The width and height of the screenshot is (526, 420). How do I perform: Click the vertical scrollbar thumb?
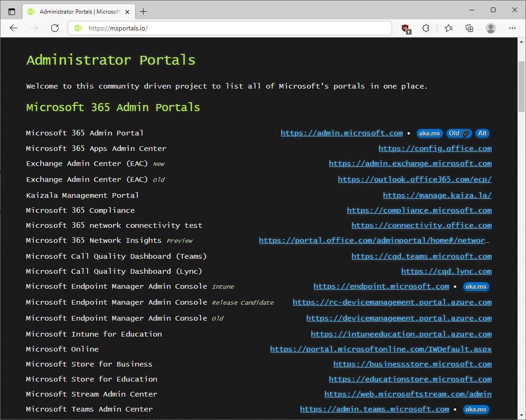pos(521,87)
